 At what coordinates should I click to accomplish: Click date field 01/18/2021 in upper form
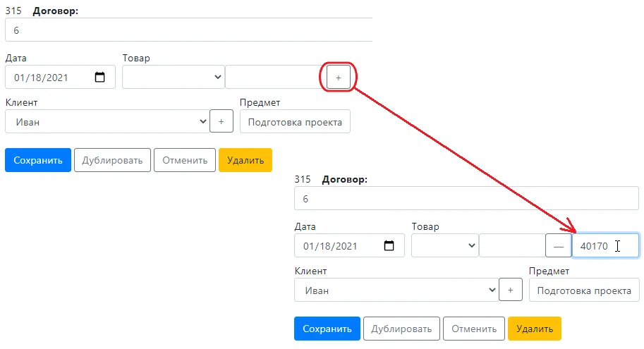coord(60,77)
